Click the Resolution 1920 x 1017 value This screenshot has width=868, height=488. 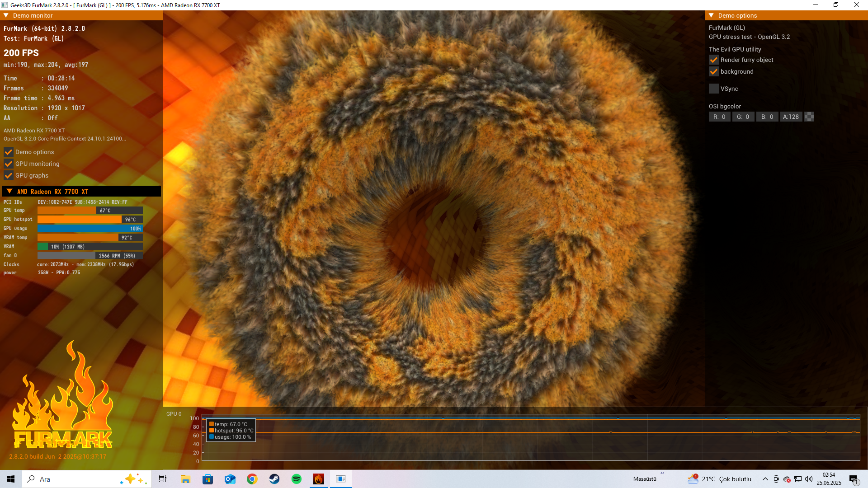(x=66, y=108)
